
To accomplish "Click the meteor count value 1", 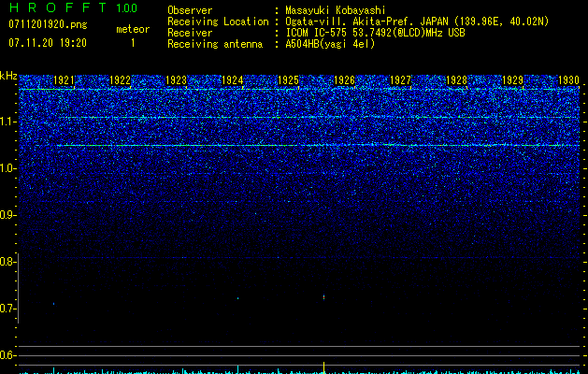I will click(133, 43).
